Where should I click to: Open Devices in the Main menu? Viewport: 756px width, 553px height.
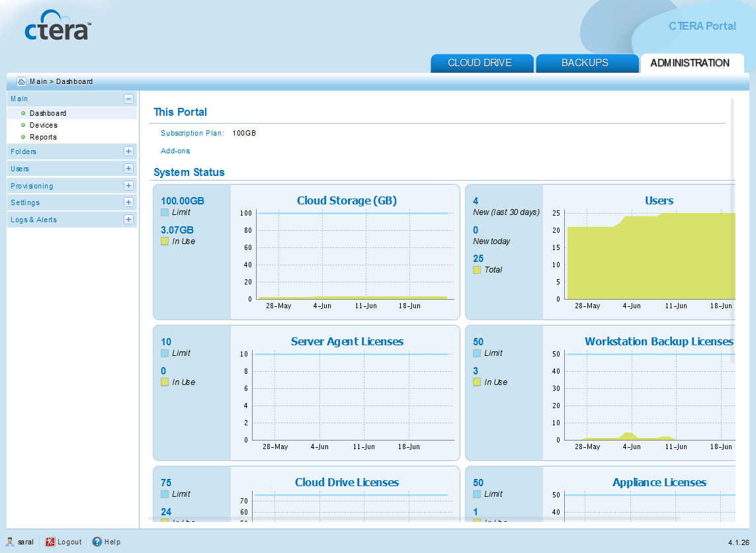(x=44, y=126)
